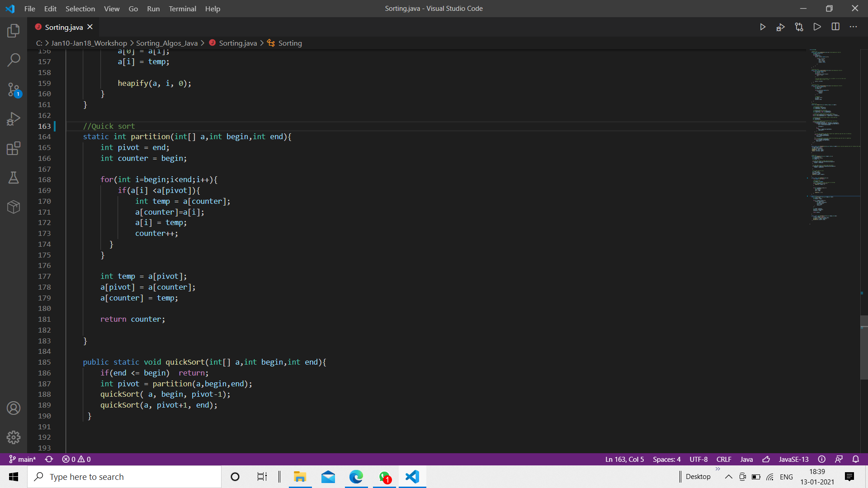Expand Sorting_Algos_Java breadcrumb folder

(167, 43)
